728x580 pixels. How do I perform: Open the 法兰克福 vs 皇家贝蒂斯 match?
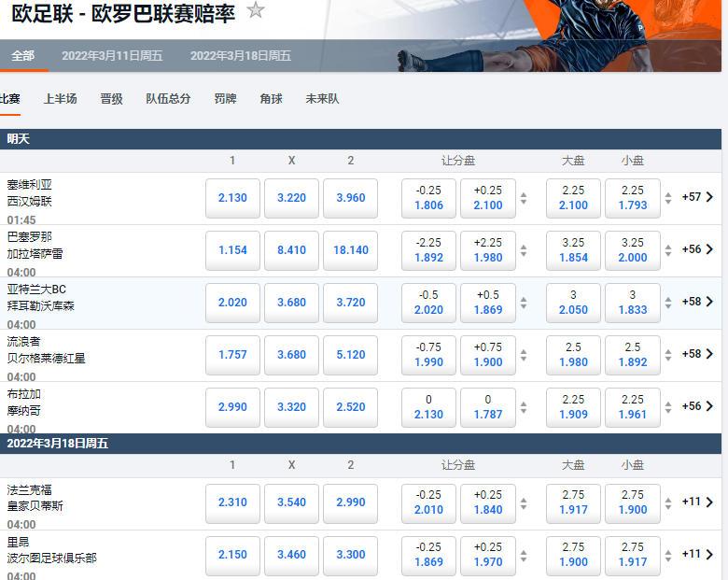coord(35,497)
